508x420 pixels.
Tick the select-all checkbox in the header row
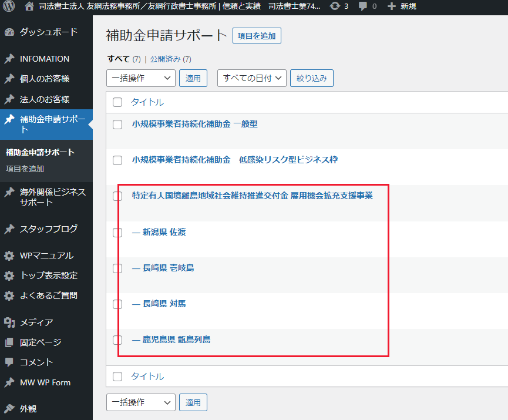coord(117,102)
